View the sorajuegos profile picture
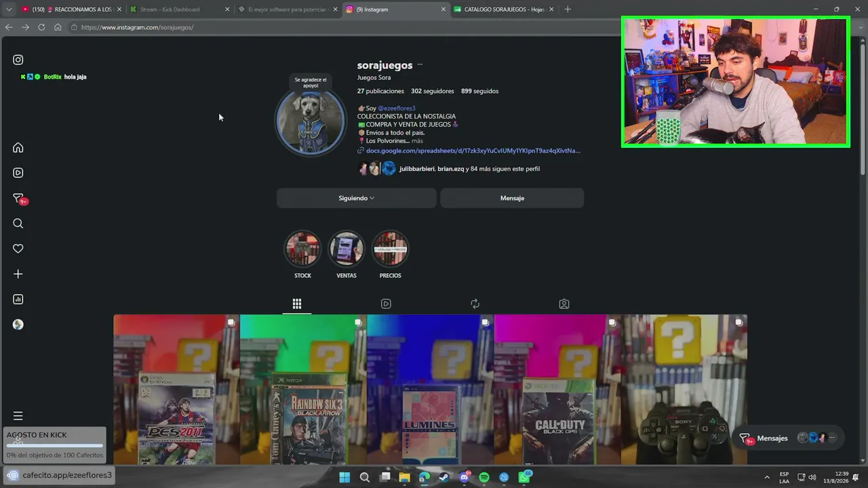 click(x=311, y=121)
